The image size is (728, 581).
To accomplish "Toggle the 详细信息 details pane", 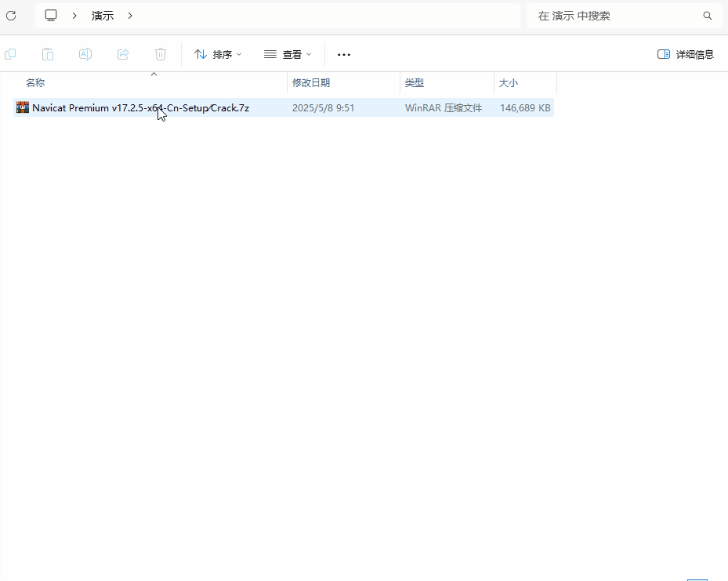I will [685, 54].
